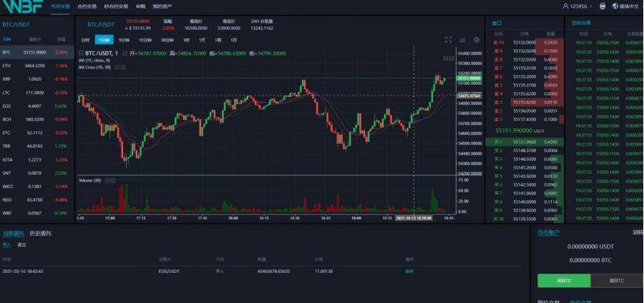644x303 pixels.
Task: Click the mobile app download icon
Action: (602, 6)
